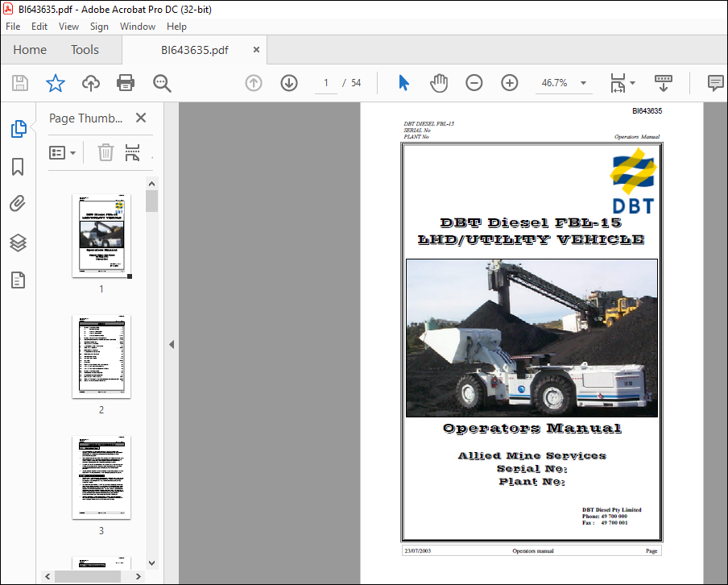The image size is (728, 585).
Task: Click the 'BI643635' text at the top of the page
Action: pos(647,110)
